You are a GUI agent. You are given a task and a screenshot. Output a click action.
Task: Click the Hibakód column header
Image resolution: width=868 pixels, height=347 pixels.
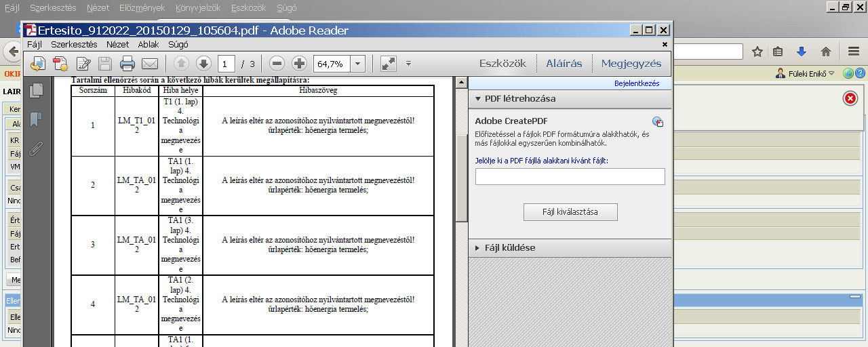point(136,90)
